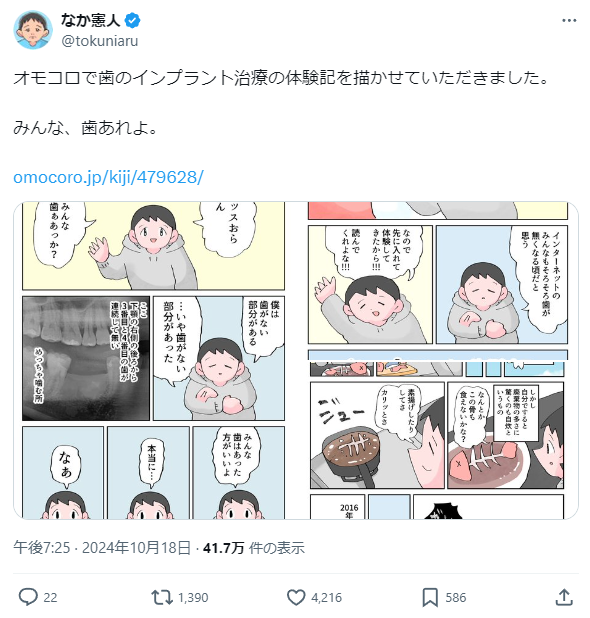Screen dimensions: 590x618
Task: Open the right manga page image
Action: click(x=439, y=360)
